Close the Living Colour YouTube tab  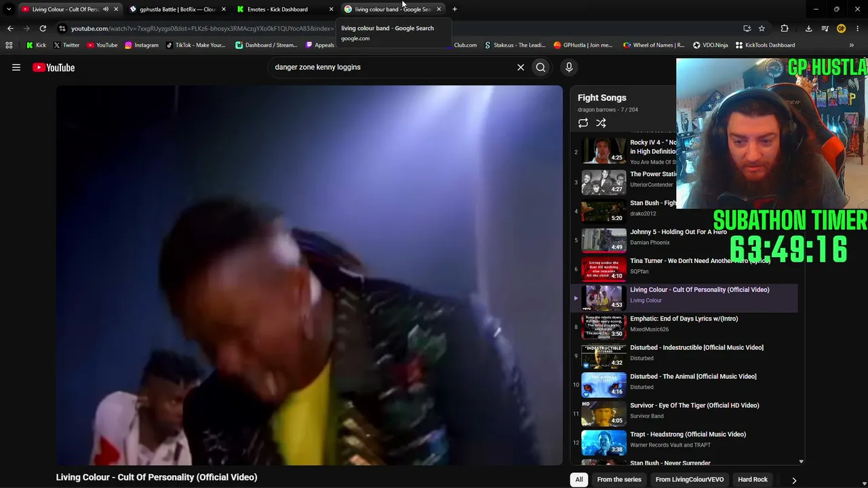click(x=116, y=9)
